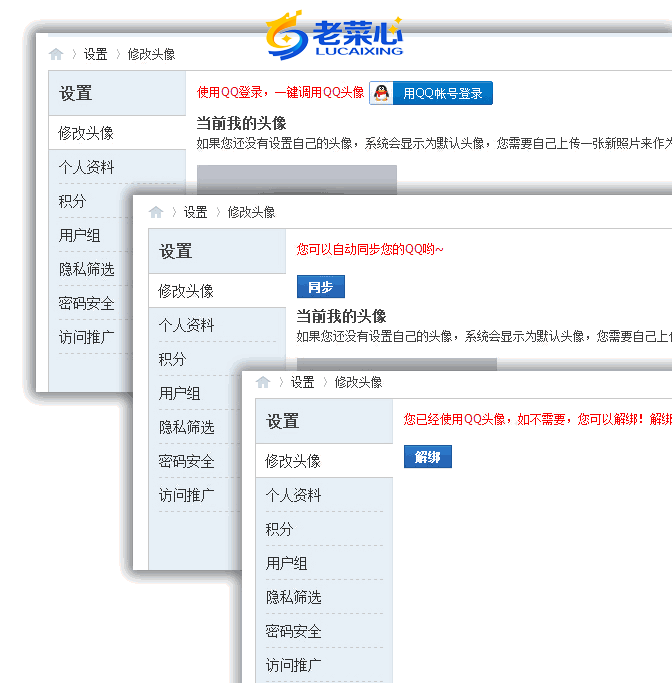Click red text 您可以自动同步您的QQ哟~

click(x=370, y=249)
